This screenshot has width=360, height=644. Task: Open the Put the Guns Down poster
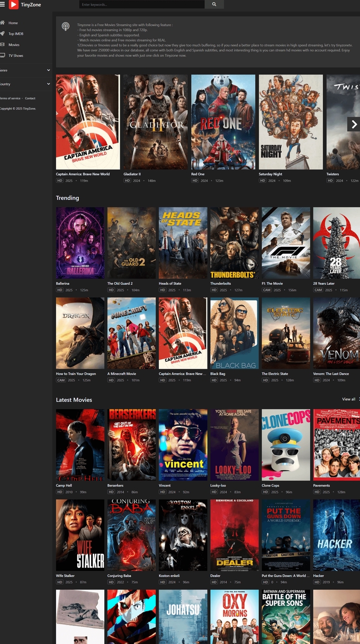[x=285, y=535]
